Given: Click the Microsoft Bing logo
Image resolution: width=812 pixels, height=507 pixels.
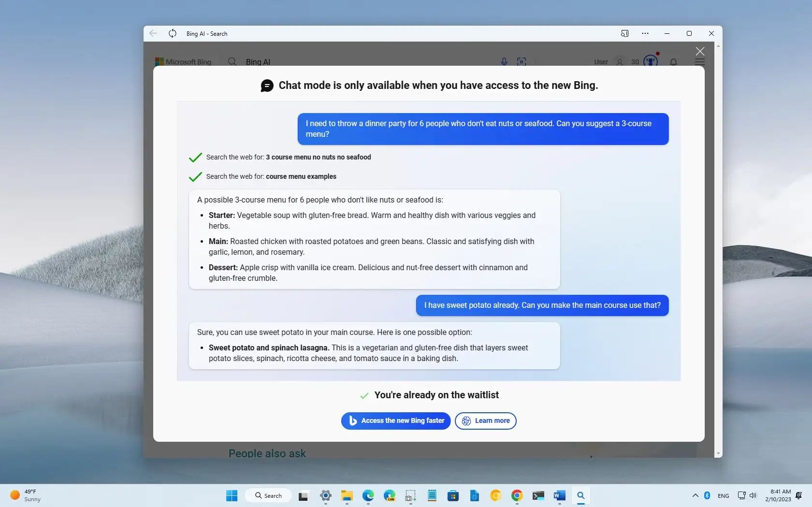Looking at the screenshot, I should click(x=183, y=62).
